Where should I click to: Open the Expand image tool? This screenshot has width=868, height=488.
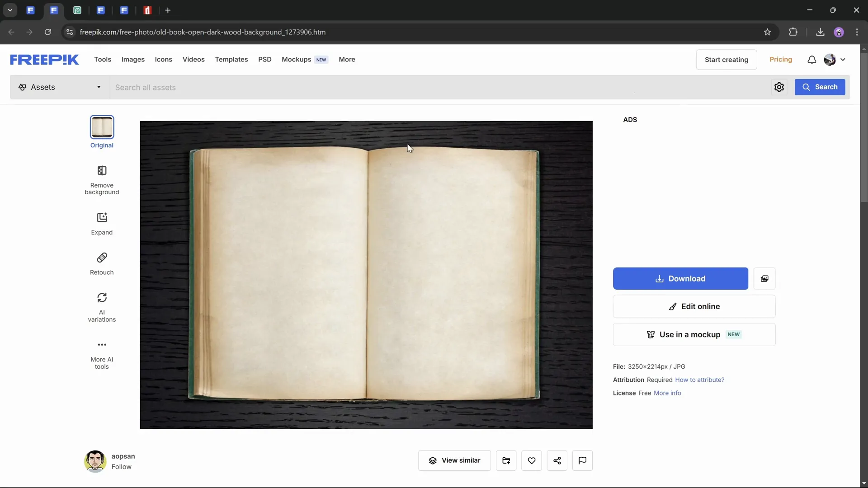[102, 224]
